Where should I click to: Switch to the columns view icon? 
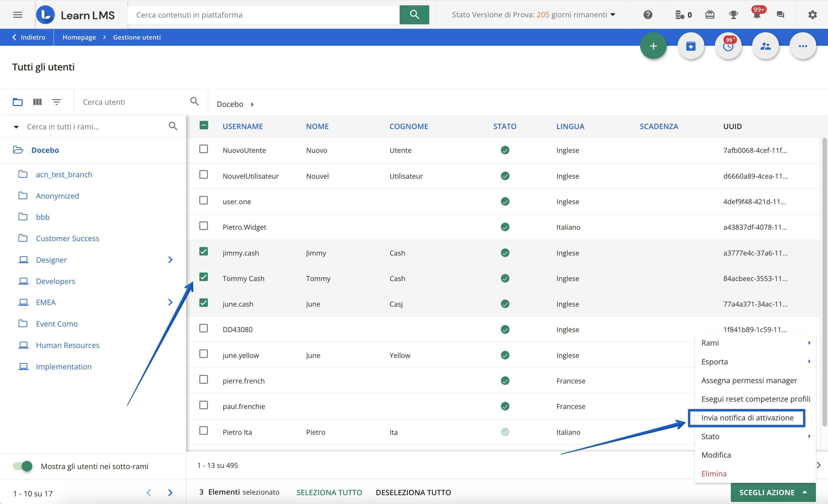[37, 102]
